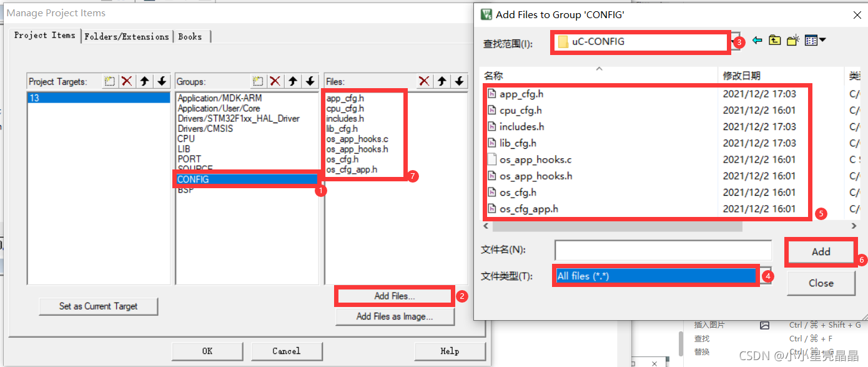The height and width of the screenshot is (367, 868).
Task: Go up one folder level icon
Action: (774, 41)
